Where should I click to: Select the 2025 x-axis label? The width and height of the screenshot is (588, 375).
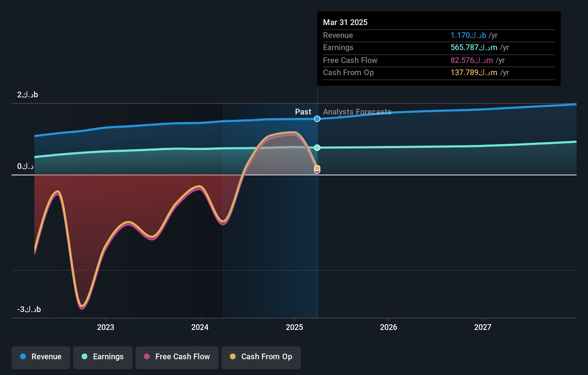pos(294,327)
